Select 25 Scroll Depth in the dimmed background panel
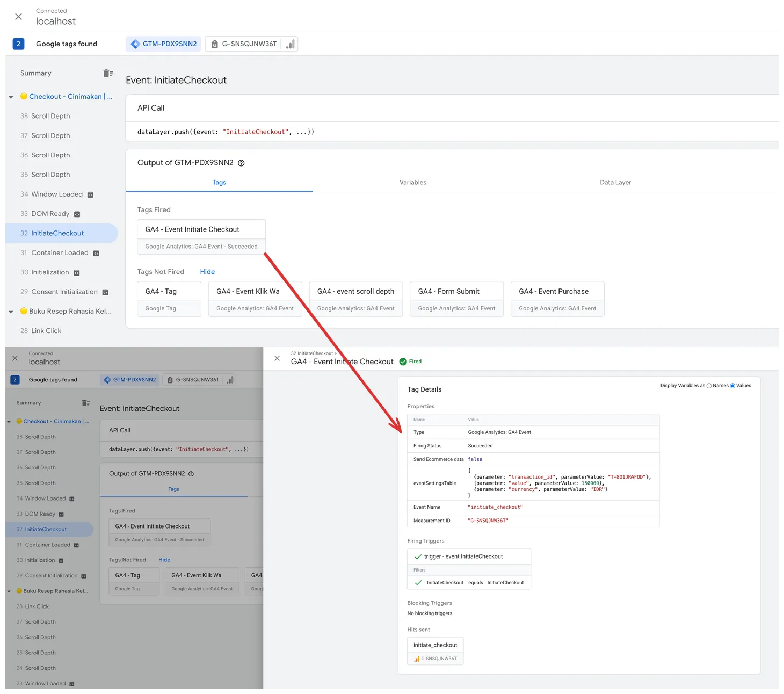Image resolution: width=784 pixels, height=694 pixels. 36,653
